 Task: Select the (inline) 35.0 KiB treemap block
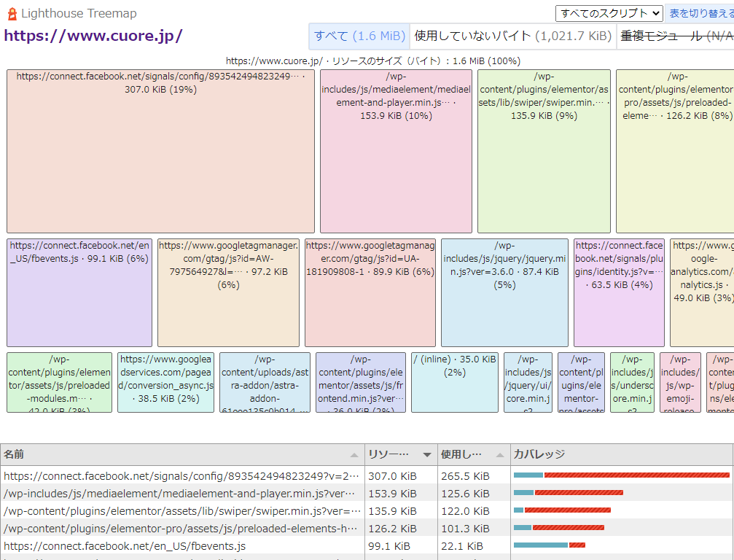point(454,383)
